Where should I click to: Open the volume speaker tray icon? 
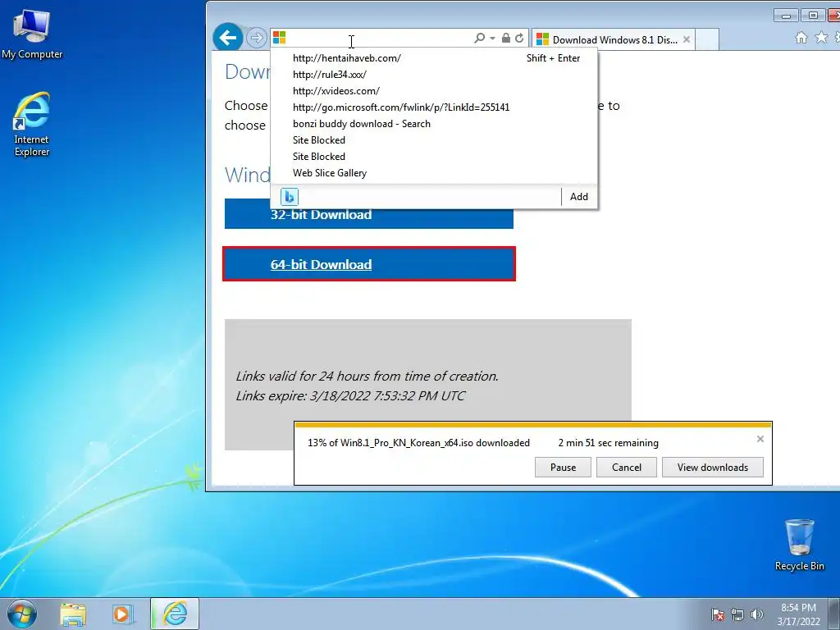(x=756, y=614)
